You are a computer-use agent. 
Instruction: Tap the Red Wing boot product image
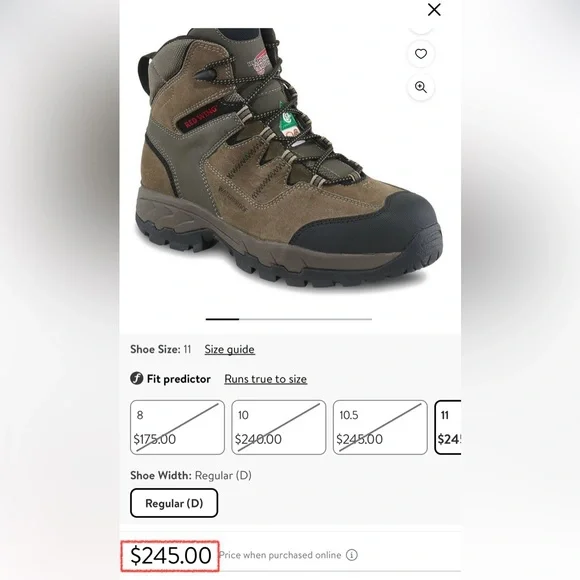tap(289, 157)
